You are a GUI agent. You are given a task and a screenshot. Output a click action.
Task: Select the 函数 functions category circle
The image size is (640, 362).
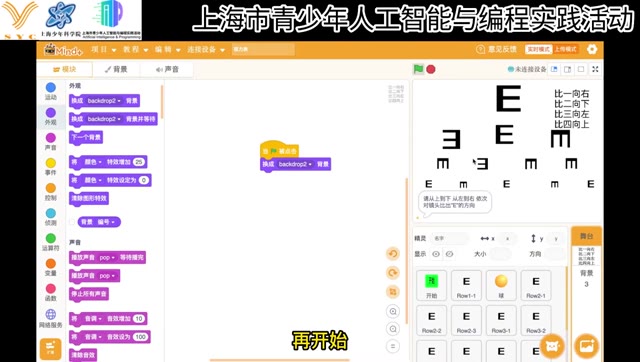pyautogui.click(x=51, y=289)
